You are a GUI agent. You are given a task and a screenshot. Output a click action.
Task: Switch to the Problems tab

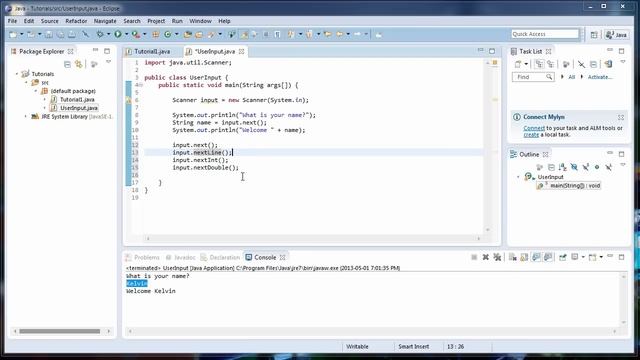pyautogui.click(x=142, y=257)
